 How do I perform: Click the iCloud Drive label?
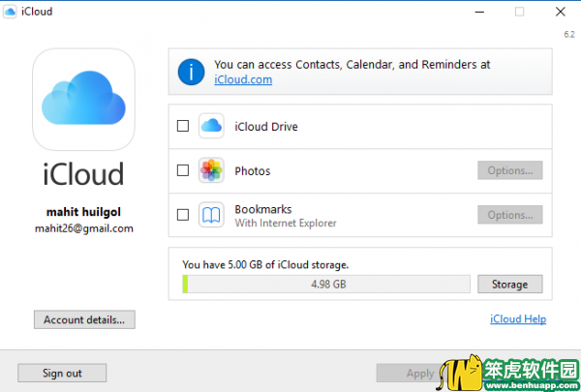point(266,127)
